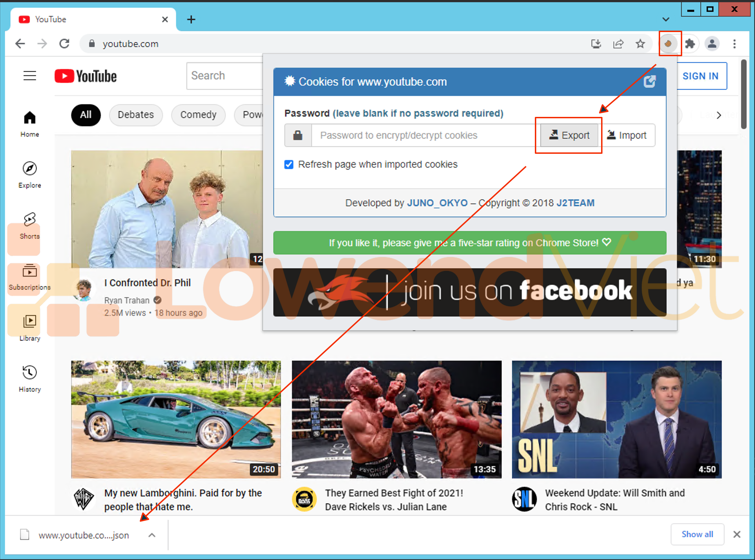This screenshot has width=755, height=560.
Task: Open the tab search dropdown arrow
Action: tap(666, 19)
